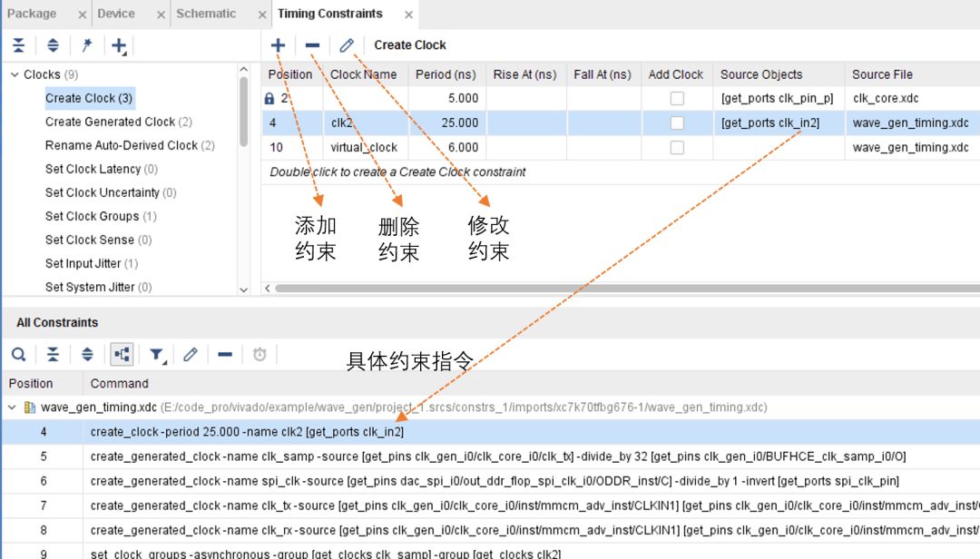The height and width of the screenshot is (559, 980).
Task: Collapse the Clocks tree node
Action: pyautogui.click(x=15, y=74)
